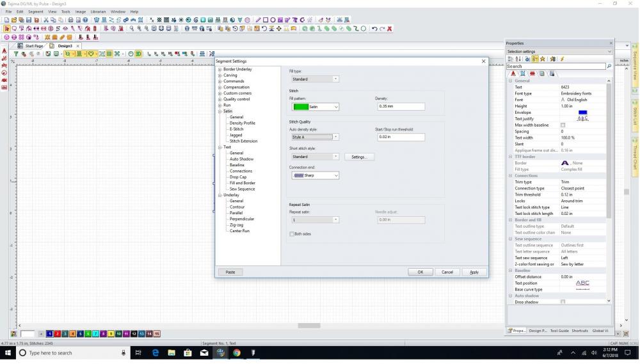Click the Save icon in the top toolbar
The width and height of the screenshot is (640, 364).
pyautogui.click(x=29, y=20)
